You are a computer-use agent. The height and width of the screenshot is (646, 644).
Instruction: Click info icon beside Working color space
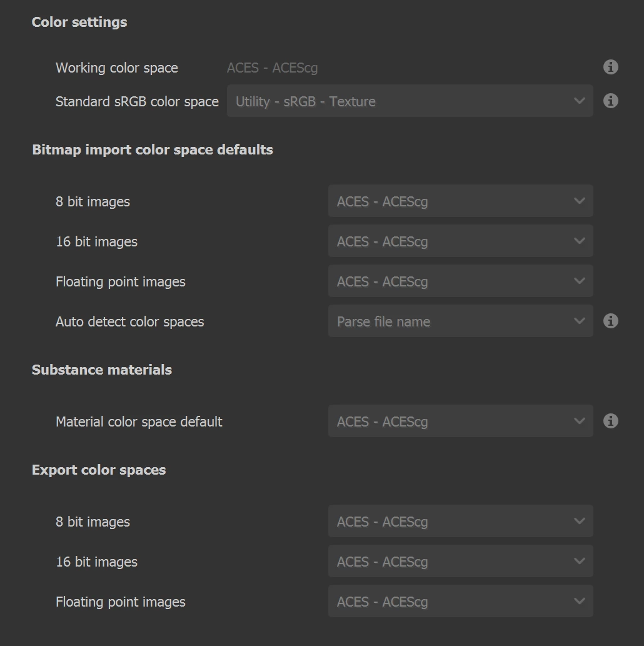[611, 68]
